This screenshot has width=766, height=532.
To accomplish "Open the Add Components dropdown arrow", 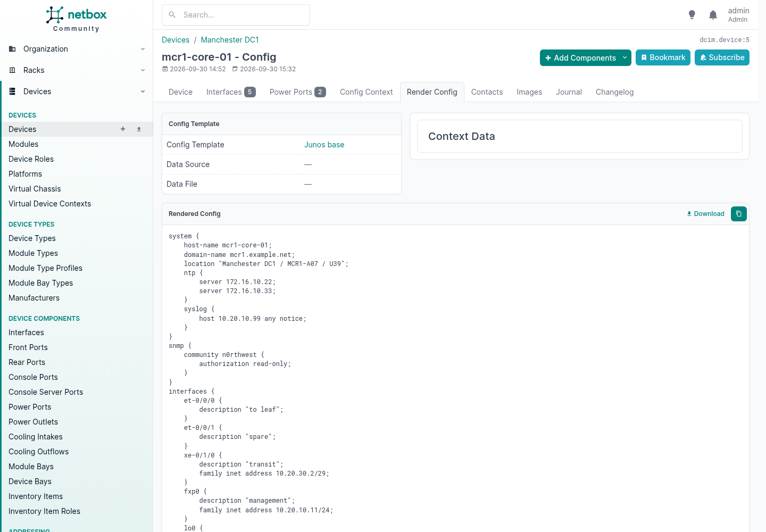I will (x=625, y=57).
